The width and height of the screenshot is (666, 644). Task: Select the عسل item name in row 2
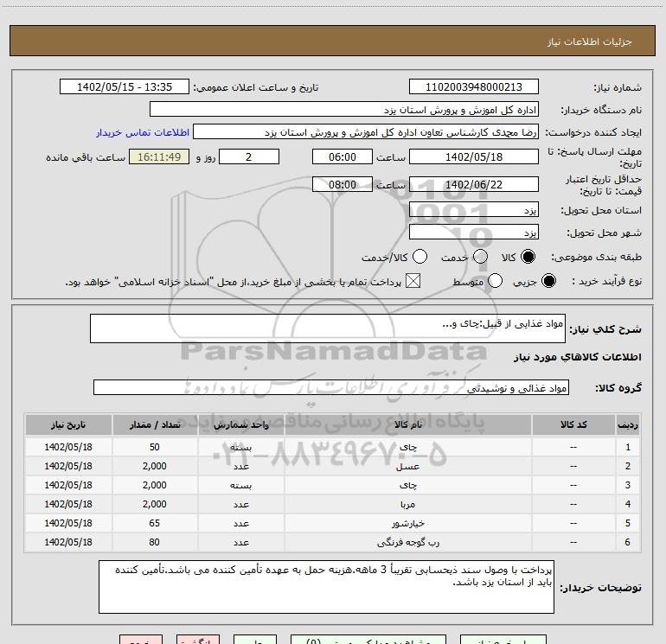click(x=407, y=466)
